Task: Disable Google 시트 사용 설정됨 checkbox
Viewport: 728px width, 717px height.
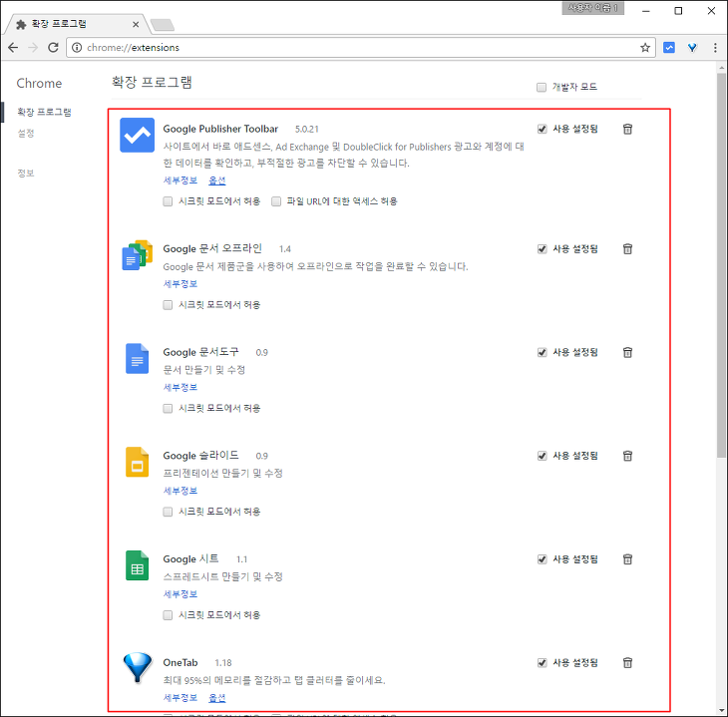Action: coord(542,559)
